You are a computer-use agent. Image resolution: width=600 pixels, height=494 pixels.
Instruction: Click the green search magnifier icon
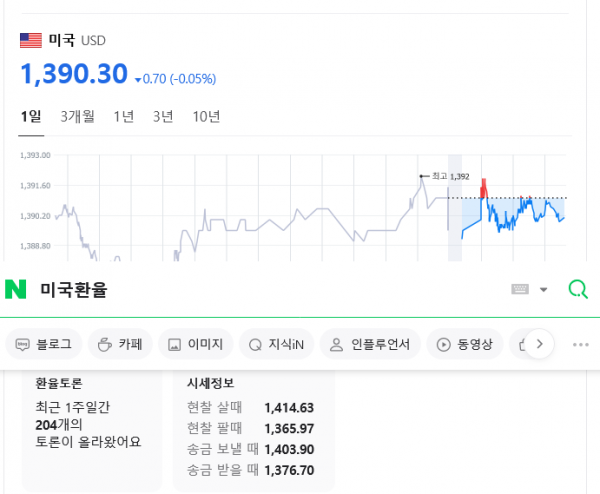click(x=577, y=290)
